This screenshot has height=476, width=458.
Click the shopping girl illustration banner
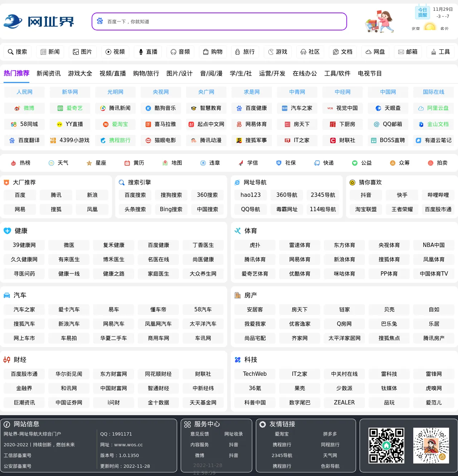coord(379,21)
